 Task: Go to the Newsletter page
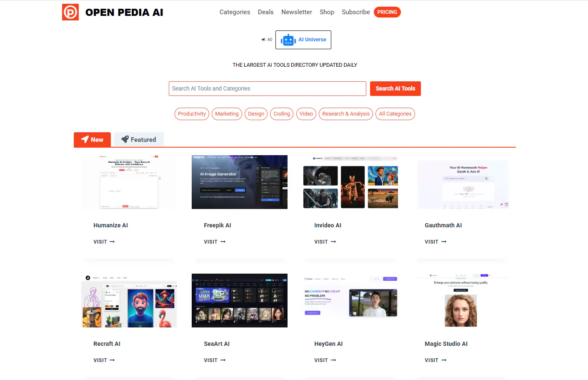pos(297,12)
